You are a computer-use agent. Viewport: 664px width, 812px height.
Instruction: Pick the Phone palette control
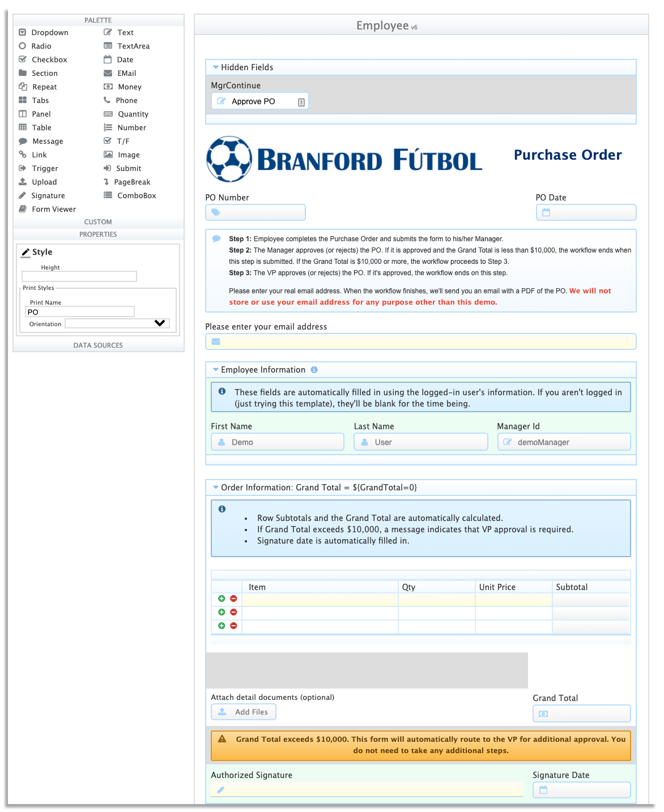121,100
